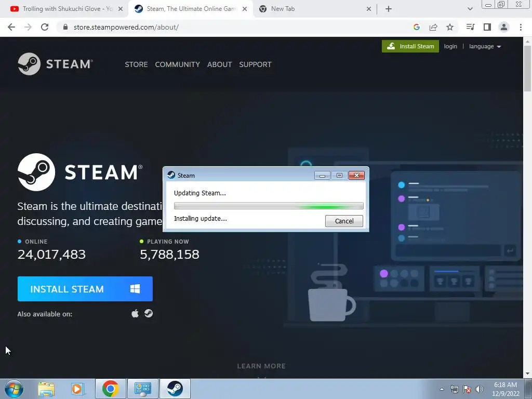This screenshot has width=532, height=399.
Task: Click LEARN MORE at page bottom
Action: tap(261, 366)
